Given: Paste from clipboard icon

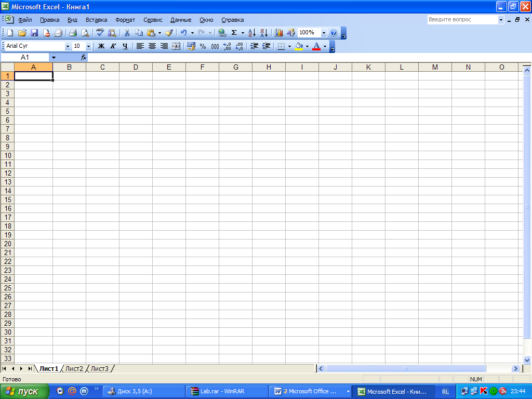Looking at the screenshot, I should (x=151, y=33).
